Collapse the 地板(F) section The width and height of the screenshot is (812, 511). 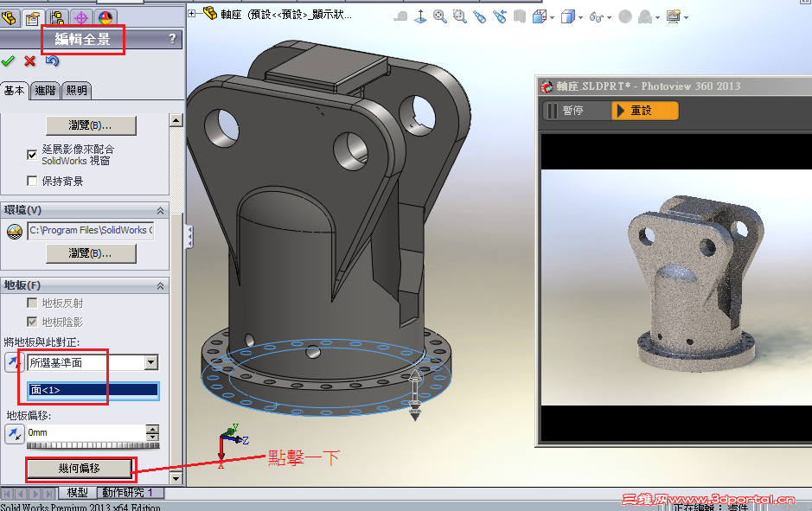coord(161,286)
